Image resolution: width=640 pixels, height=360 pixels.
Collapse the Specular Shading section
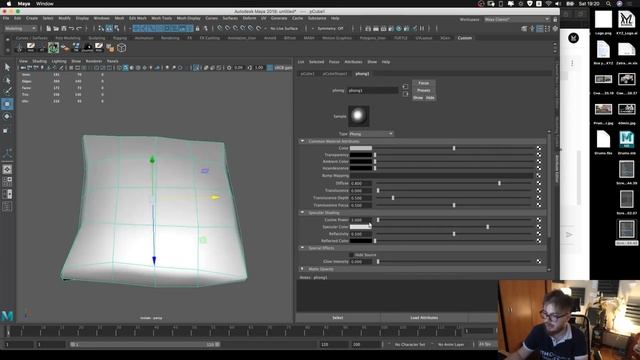[x=302, y=213]
